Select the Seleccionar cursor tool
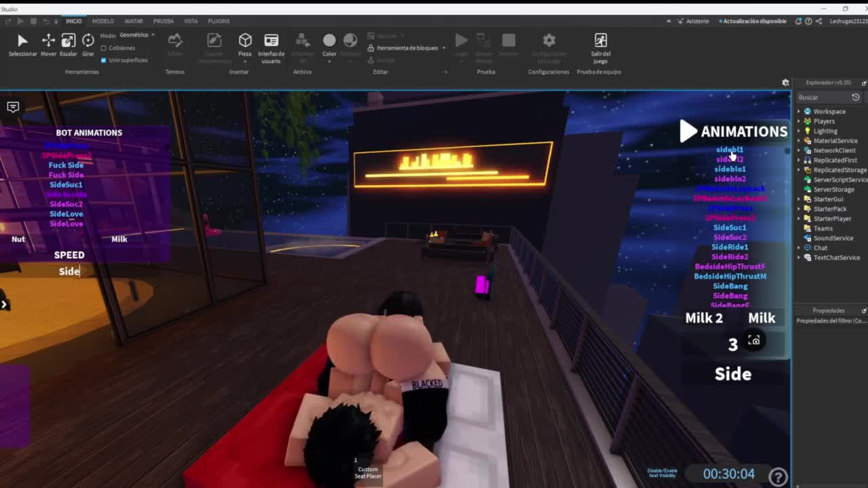Screen dimensions: 868x488 (x=22, y=45)
